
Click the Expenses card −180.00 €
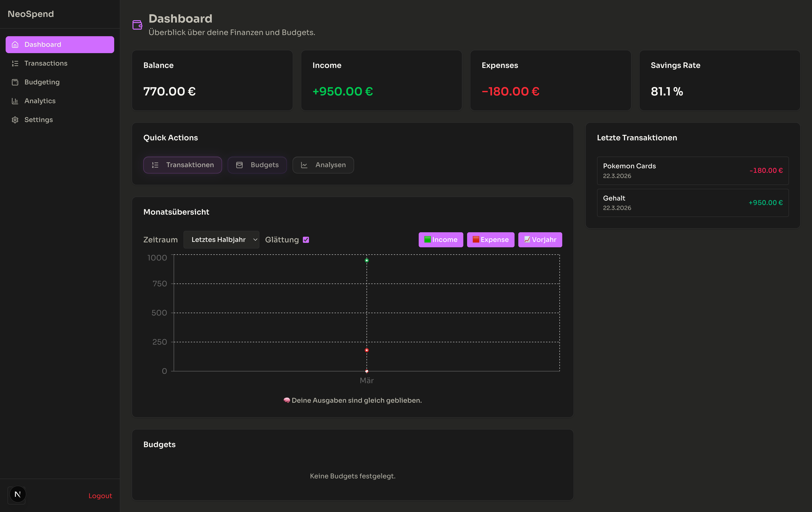click(x=550, y=80)
